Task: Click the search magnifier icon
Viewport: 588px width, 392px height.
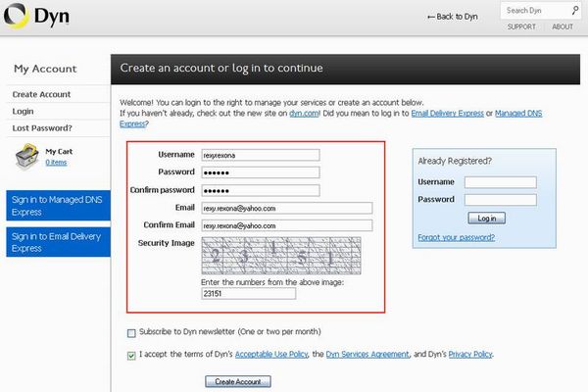Action: tap(575, 11)
